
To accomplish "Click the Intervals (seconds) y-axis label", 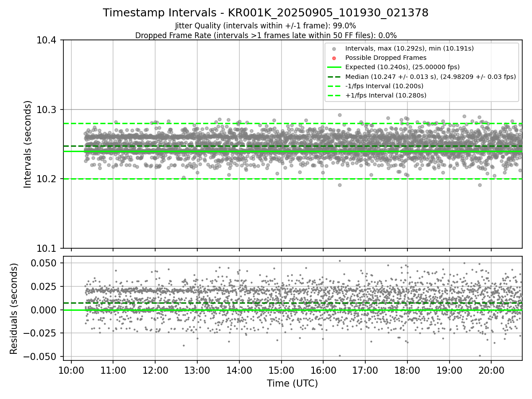I will pos(28,144).
